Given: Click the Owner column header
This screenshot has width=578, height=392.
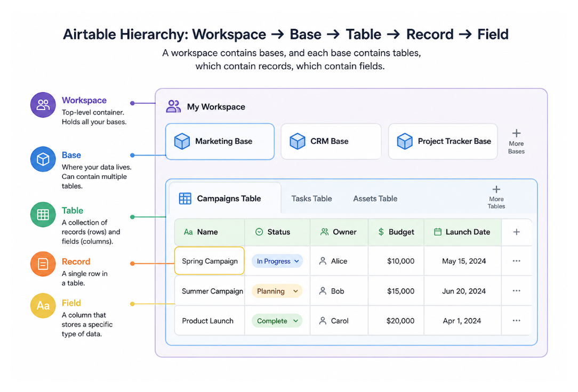Looking at the screenshot, I should click(x=339, y=232).
